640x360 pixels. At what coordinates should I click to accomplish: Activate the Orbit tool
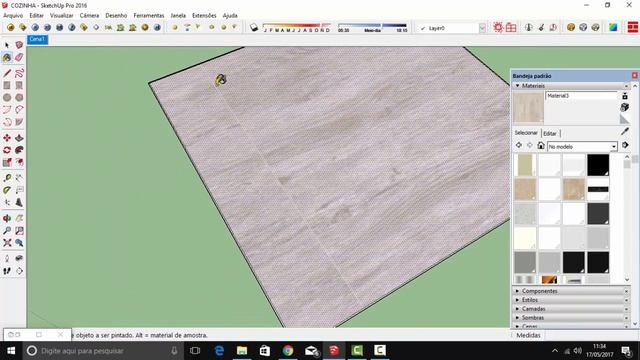[7, 218]
